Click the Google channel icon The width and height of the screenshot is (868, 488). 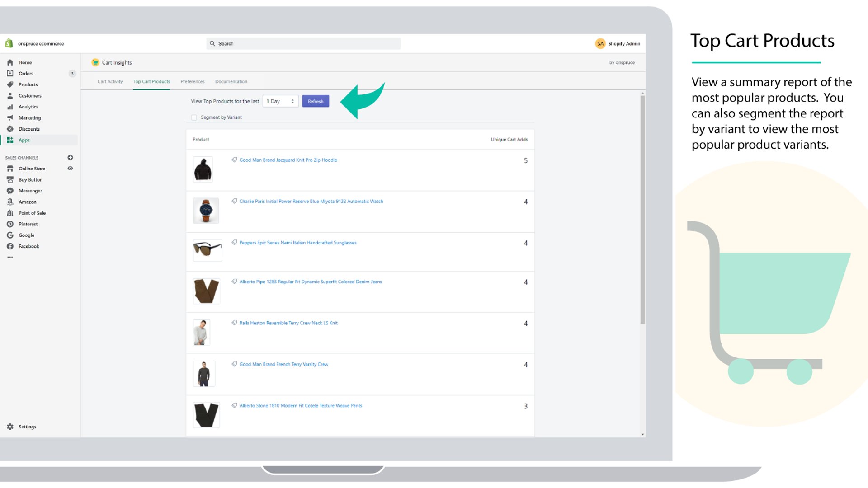point(10,235)
